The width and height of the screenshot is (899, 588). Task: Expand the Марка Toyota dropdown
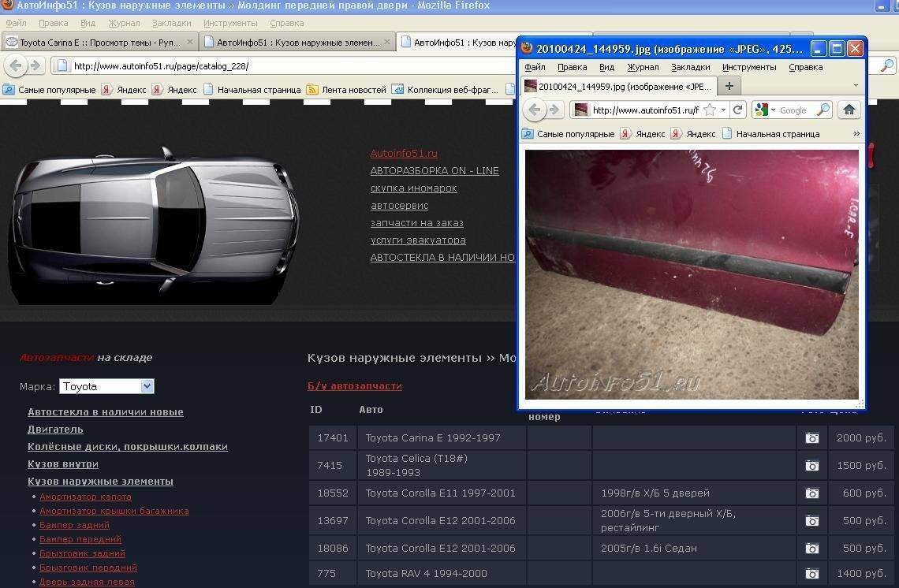pyautogui.click(x=147, y=386)
